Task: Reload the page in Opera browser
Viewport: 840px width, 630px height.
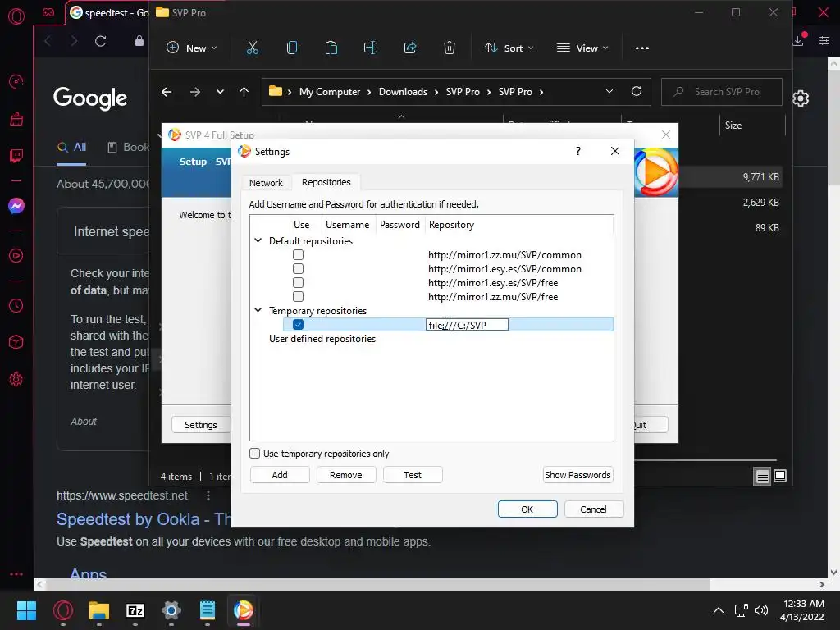Action: click(x=100, y=41)
